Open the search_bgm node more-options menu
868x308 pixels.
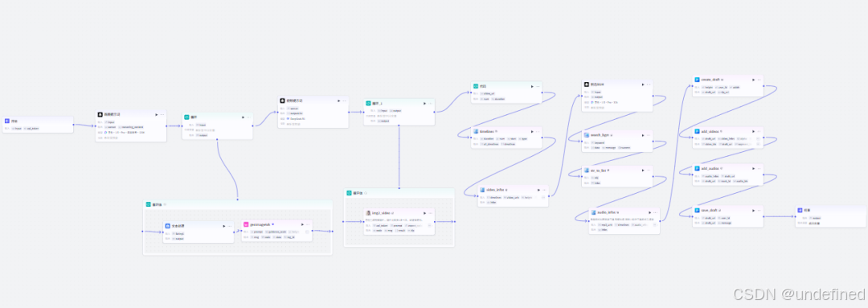coord(649,134)
